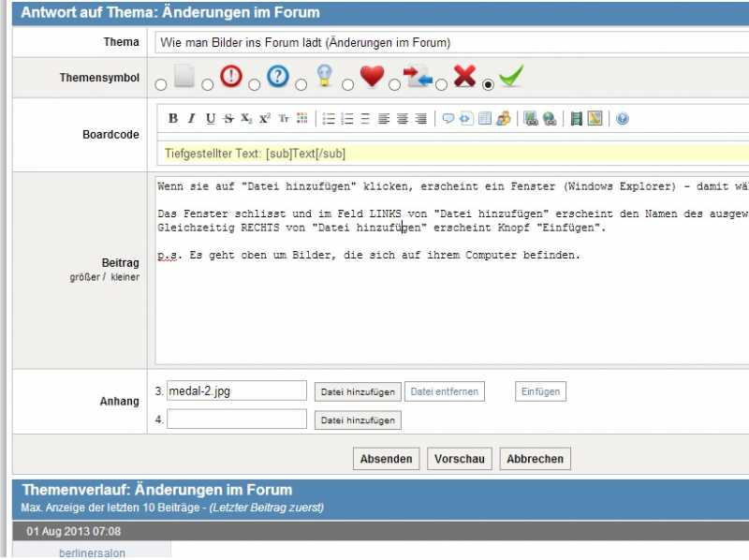Image resolution: width=749 pixels, height=560 pixels.
Task: Select the red exclamation topic symbol
Action: click(208, 85)
